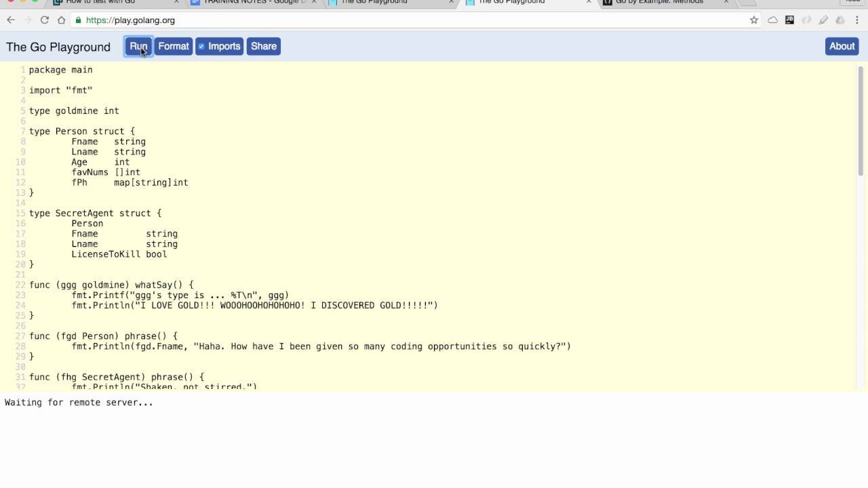Click the Run button
Screen dimensions: 868x488
click(x=138, y=46)
